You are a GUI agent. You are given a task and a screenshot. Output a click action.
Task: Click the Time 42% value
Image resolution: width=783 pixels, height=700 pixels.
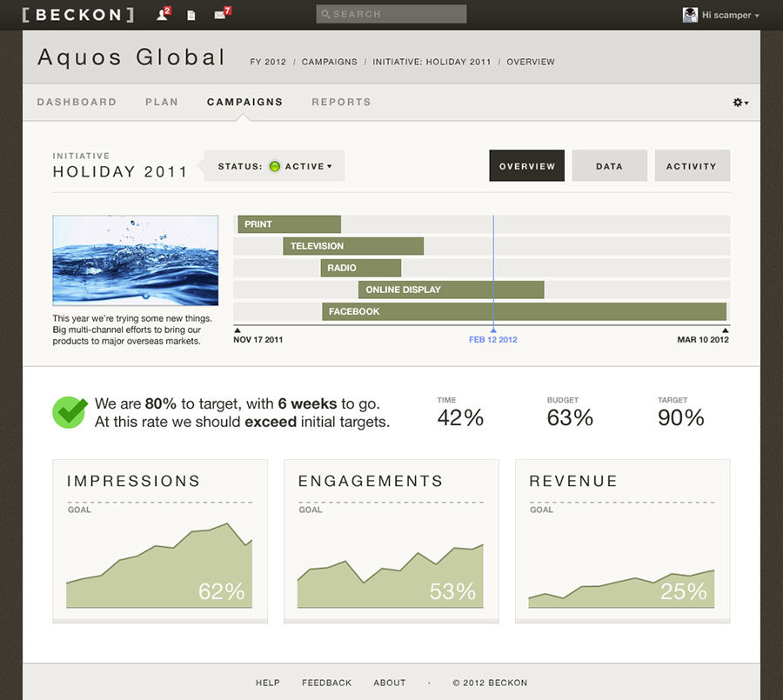(x=460, y=418)
